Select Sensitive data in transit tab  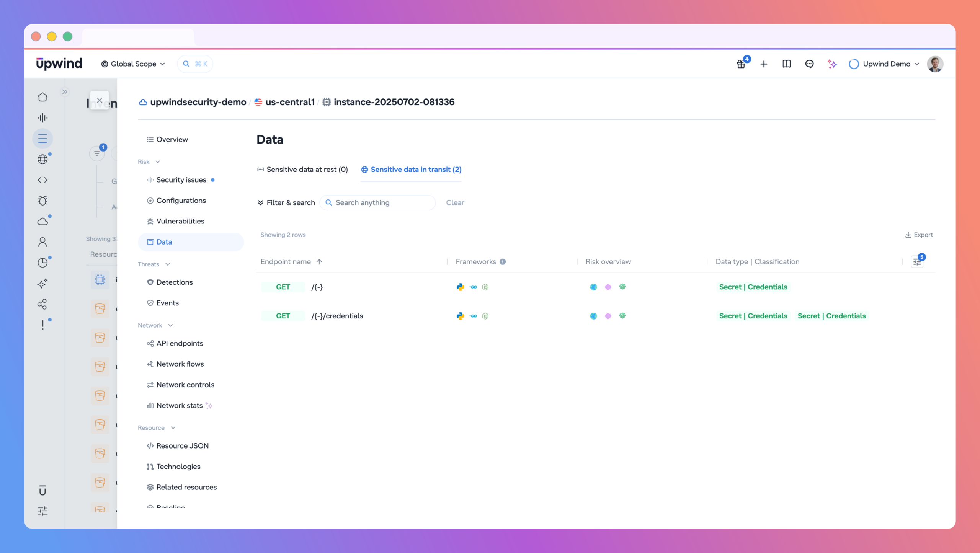411,170
